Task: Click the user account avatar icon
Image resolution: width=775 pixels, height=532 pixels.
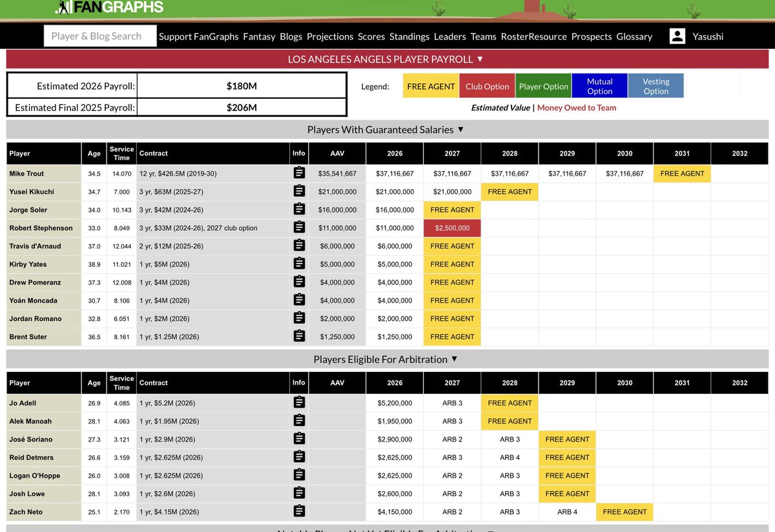Action: click(677, 36)
